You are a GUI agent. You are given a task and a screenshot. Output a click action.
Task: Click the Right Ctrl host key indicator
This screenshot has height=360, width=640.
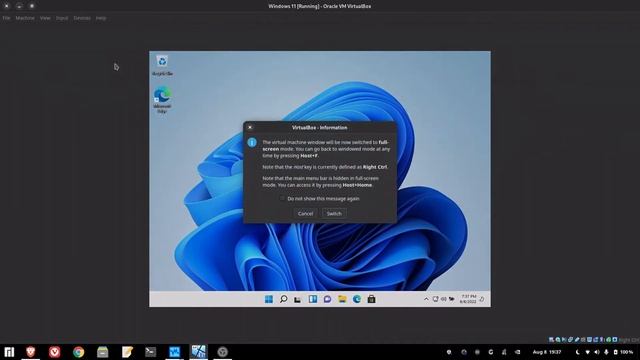click(629, 340)
